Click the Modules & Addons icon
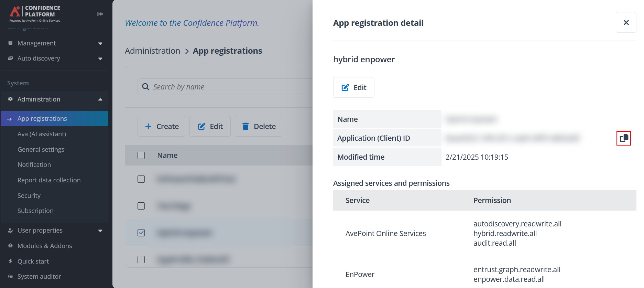 [x=10, y=246]
